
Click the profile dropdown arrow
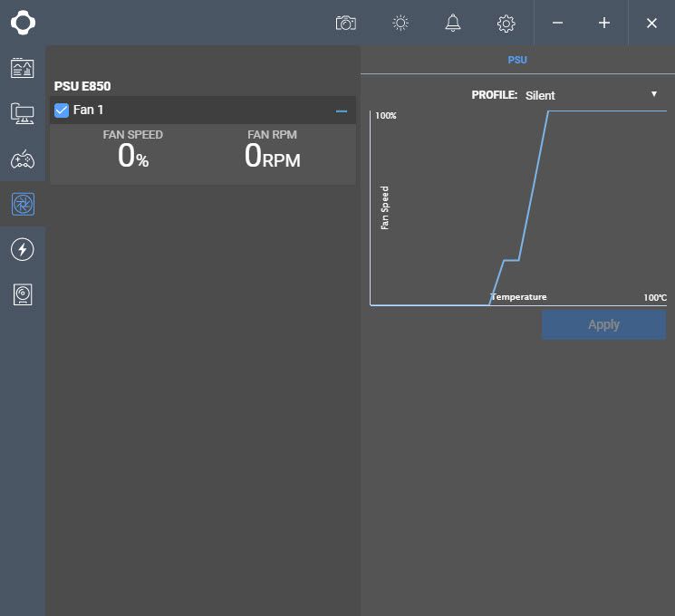click(654, 94)
